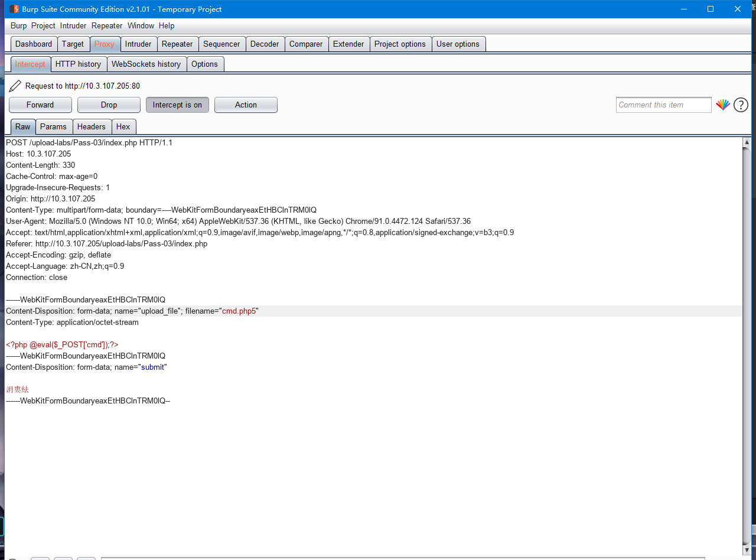Click the Content-Length: 330 header
This screenshot has height=560, width=756.
[x=40, y=165]
